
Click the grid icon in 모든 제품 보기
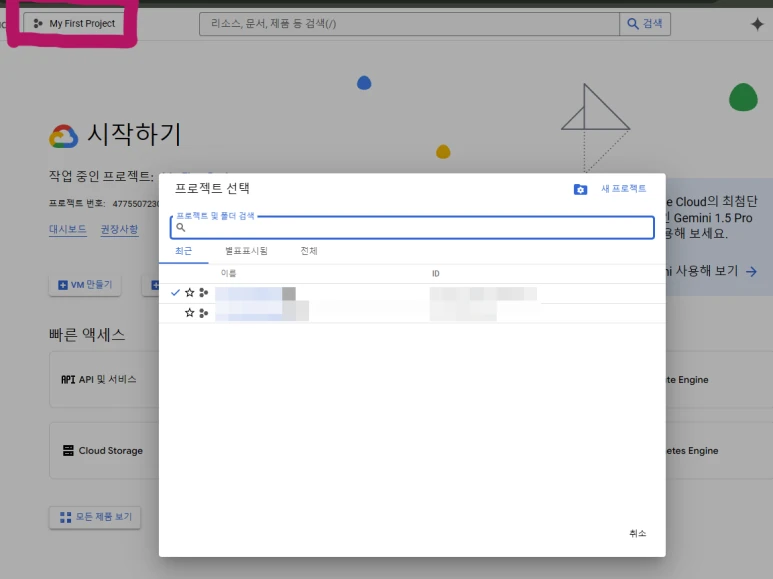(x=66, y=517)
